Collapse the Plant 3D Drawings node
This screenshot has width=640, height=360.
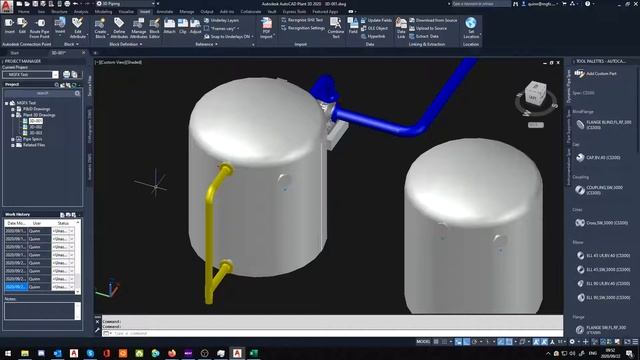(x=13, y=115)
